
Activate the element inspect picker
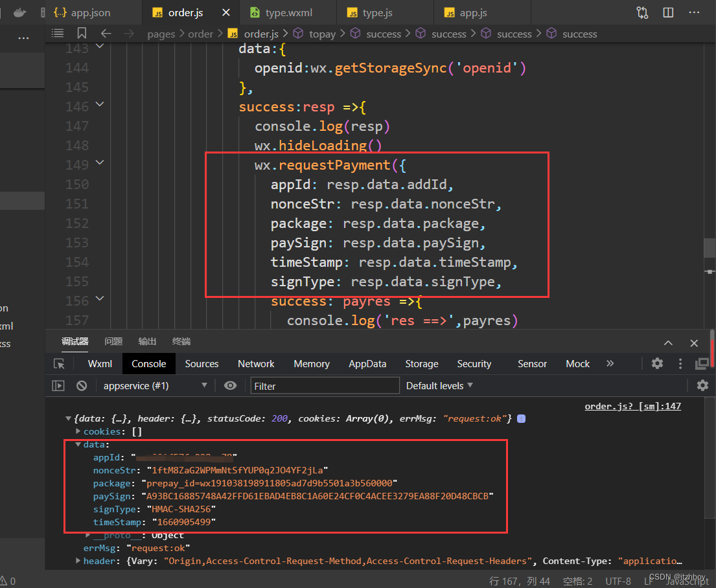(60, 364)
